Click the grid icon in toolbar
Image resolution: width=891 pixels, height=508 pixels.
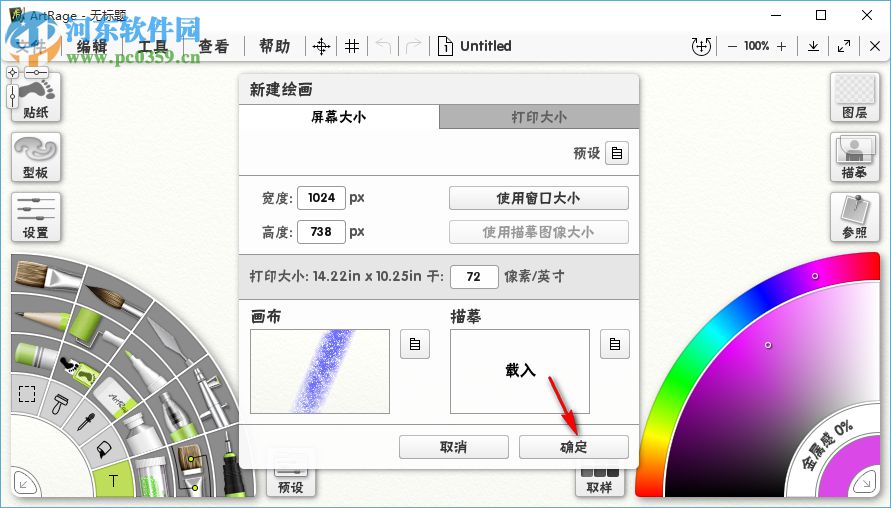tap(352, 46)
